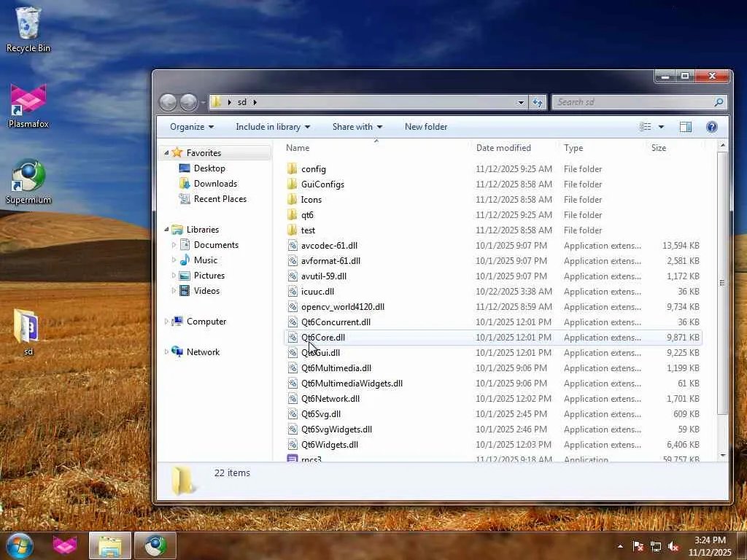Expand the Computer tree node
This screenshot has width=747, height=560.
(x=166, y=322)
